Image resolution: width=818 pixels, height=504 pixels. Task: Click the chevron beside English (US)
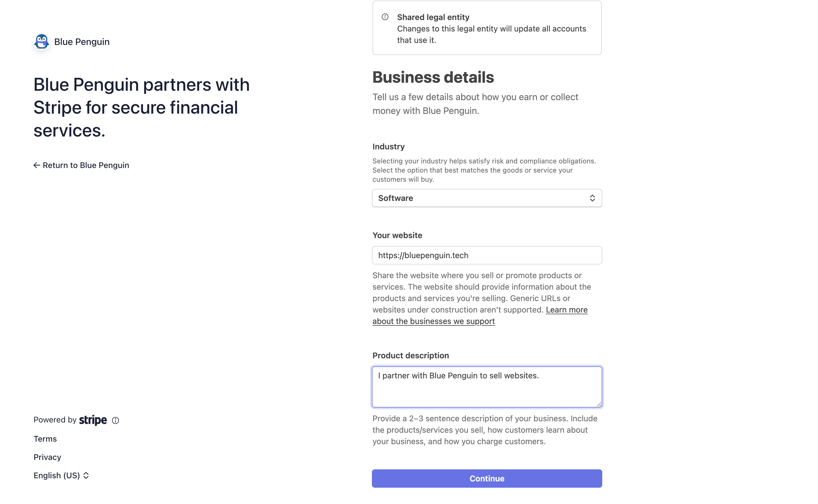pyautogui.click(x=86, y=475)
